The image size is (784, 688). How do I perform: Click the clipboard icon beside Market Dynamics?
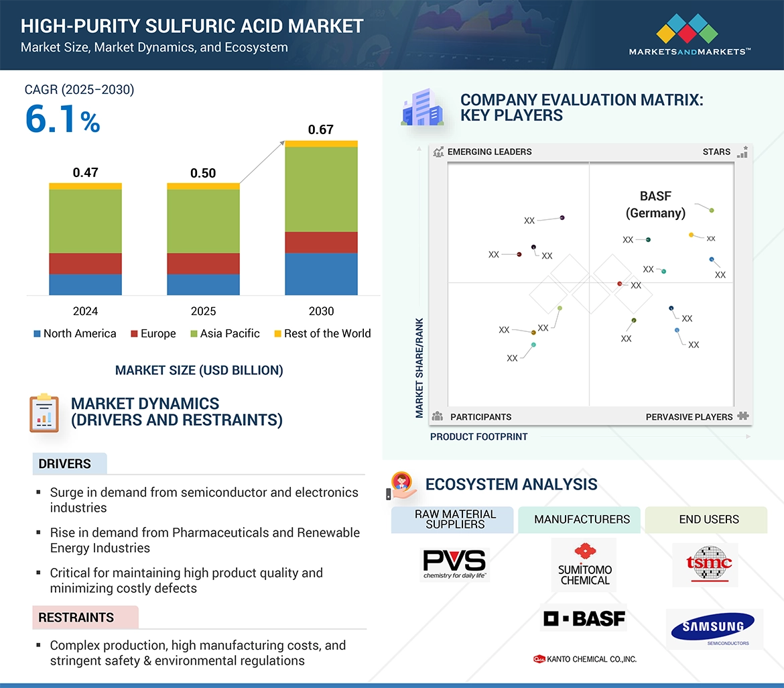tap(44, 412)
